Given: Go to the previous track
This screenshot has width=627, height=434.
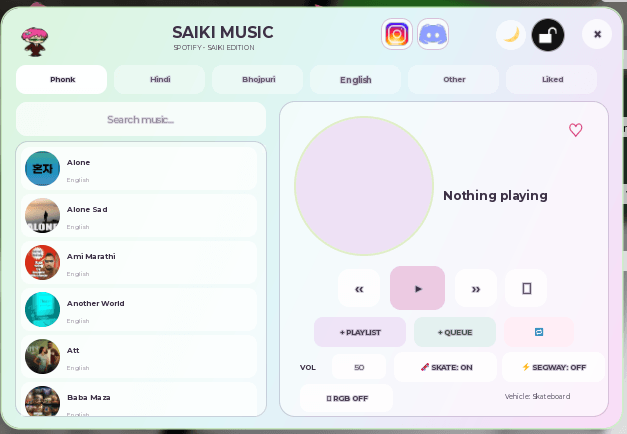Looking at the screenshot, I should pyautogui.click(x=359, y=288).
